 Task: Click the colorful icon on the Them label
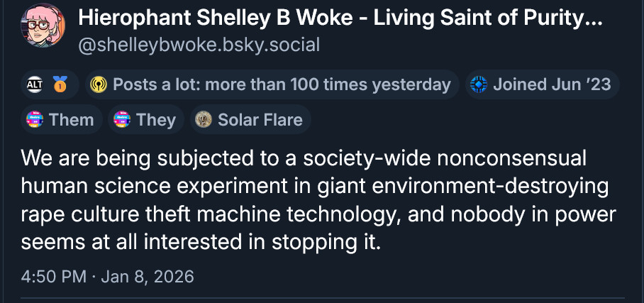[35, 120]
